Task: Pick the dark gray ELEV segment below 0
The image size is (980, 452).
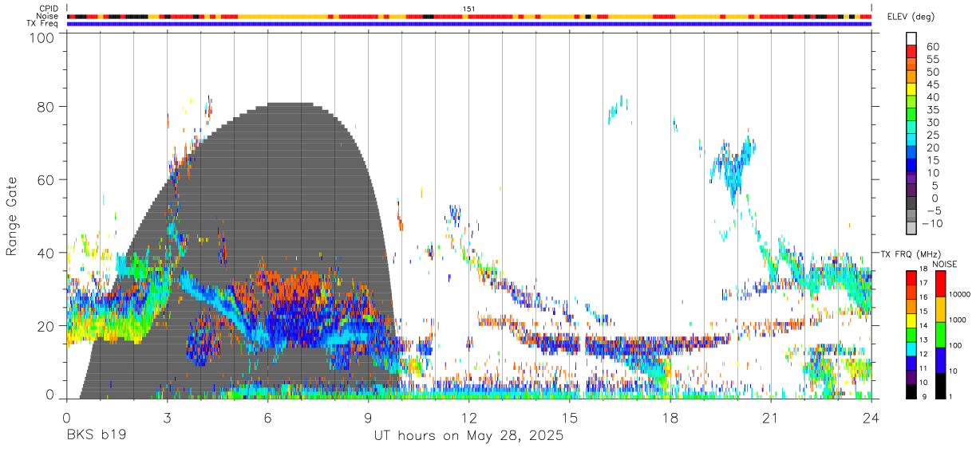Action: [911, 204]
